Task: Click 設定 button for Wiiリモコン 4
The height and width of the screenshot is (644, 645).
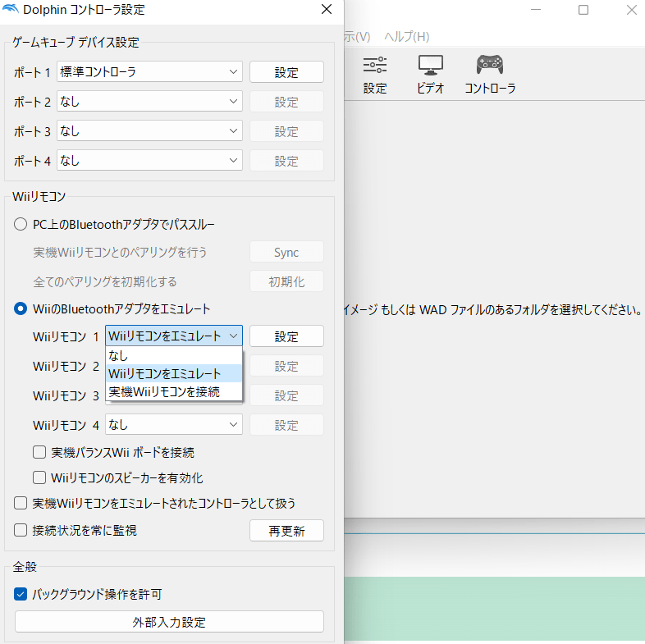Action: click(x=286, y=425)
